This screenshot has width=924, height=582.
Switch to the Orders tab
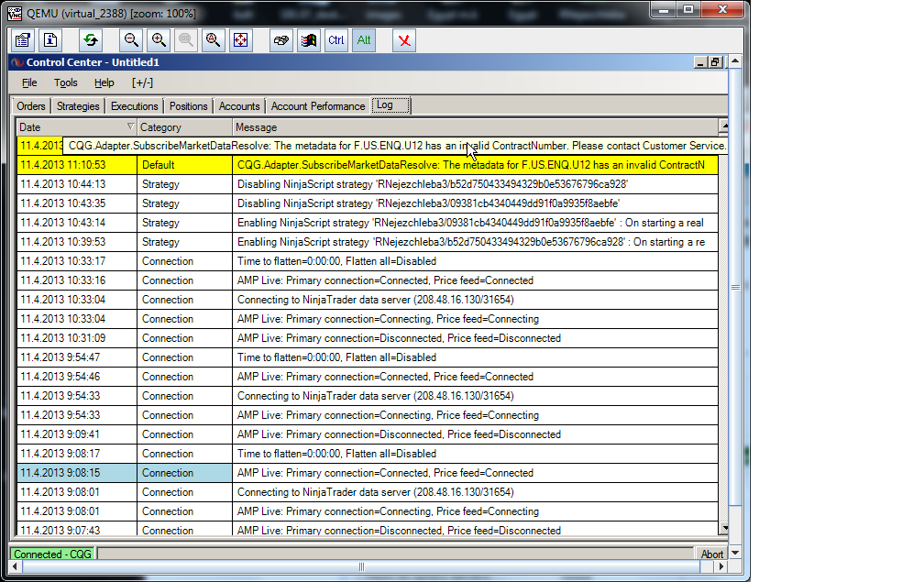[30, 106]
